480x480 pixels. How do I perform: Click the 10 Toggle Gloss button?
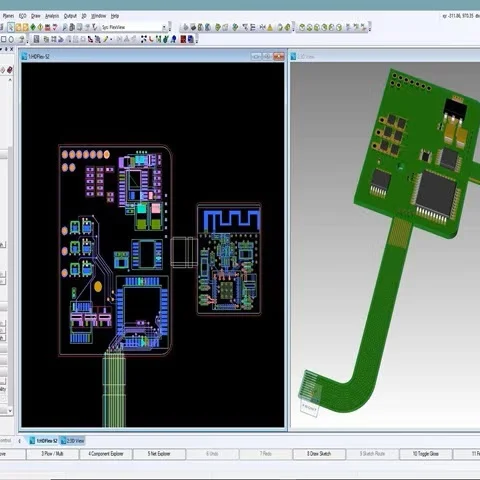[426, 454]
